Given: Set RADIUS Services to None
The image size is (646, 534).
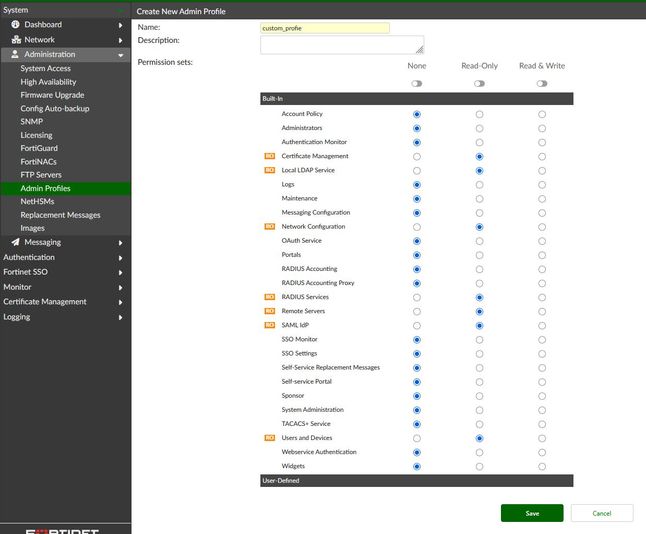Looking at the screenshot, I should (417, 297).
